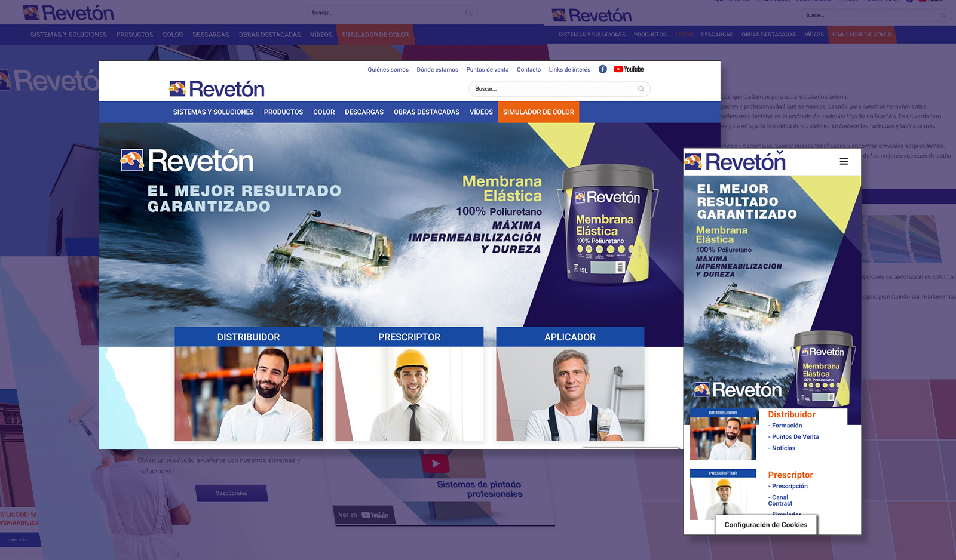Open background-left Vídeos menu item
The image size is (956, 560).
[321, 35]
